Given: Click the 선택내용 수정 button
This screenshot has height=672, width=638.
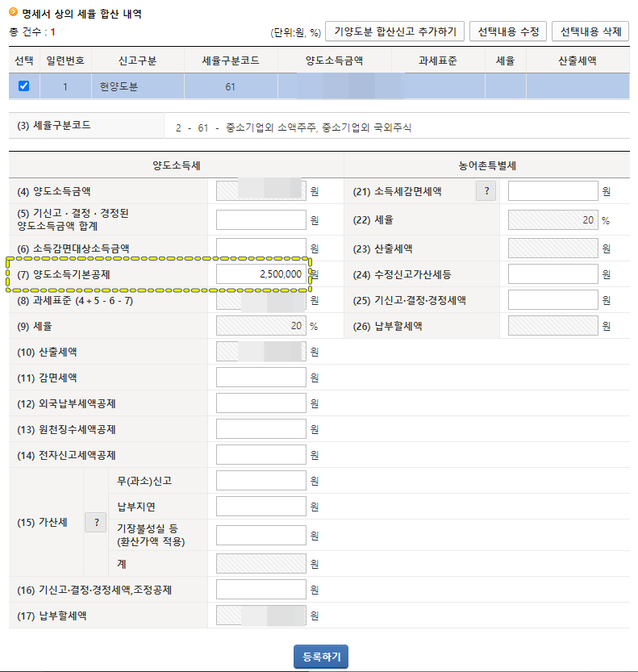Looking at the screenshot, I should (508, 31).
